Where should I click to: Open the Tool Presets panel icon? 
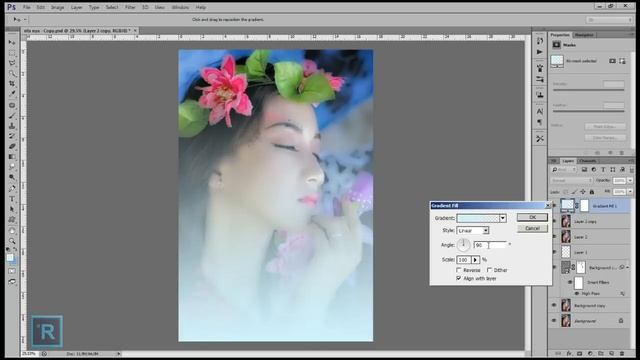click(x=540, y=139)
